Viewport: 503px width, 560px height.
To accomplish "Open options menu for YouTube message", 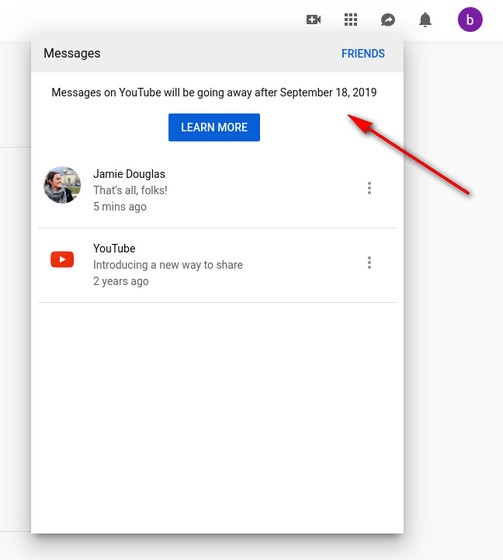I will (369, 262).
